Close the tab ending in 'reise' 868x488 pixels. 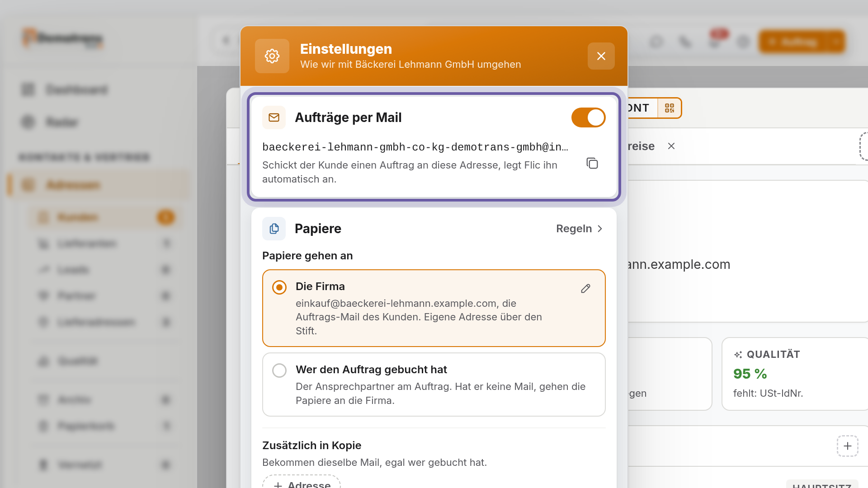pyautogui.click(x=671, y=146)
